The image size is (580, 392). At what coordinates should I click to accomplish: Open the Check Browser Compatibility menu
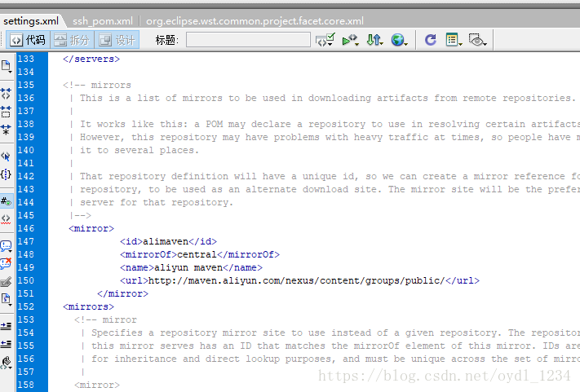(x=325, y=40)
